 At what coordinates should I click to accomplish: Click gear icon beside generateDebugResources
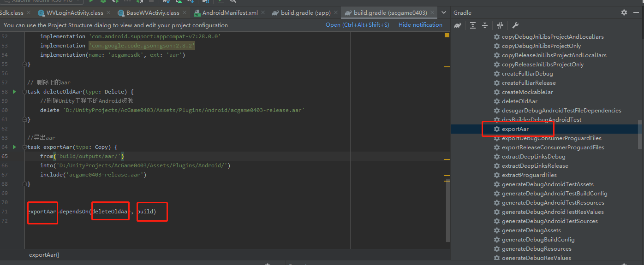(x=497, y=249)
